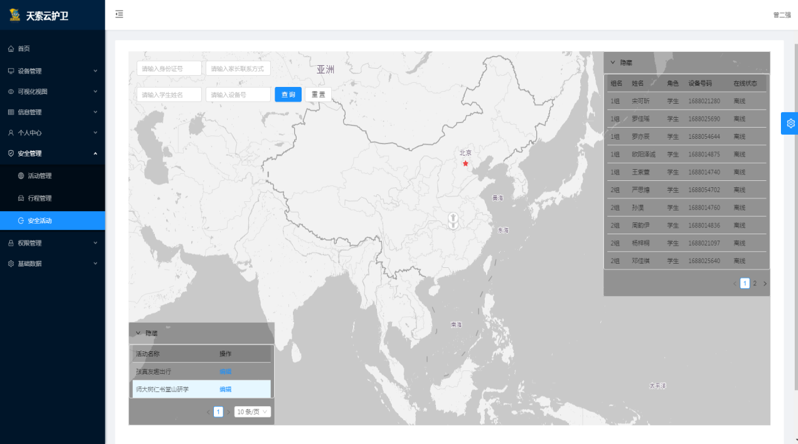Click the blue 查询 search button
The image size is (798, 444).
click(x=288, y=94)
